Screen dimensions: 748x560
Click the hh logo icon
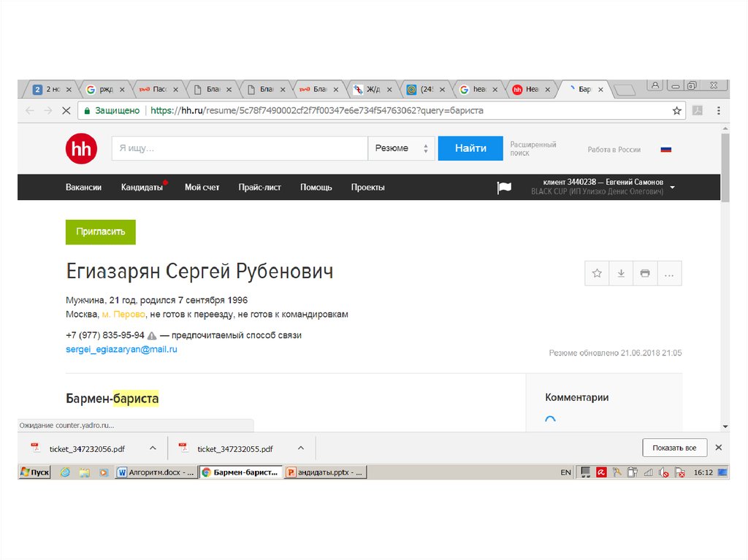click(x=80, y=149)
